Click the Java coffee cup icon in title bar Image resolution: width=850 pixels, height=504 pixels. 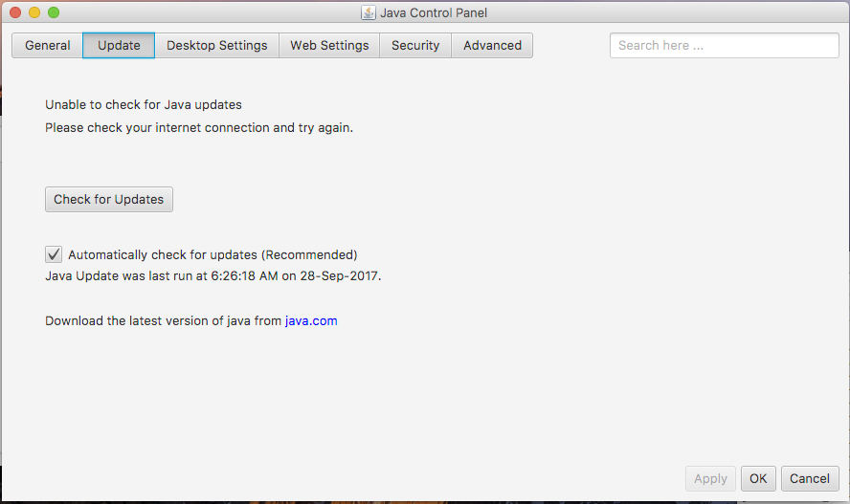pyautogui.click(x=368, y=12)
